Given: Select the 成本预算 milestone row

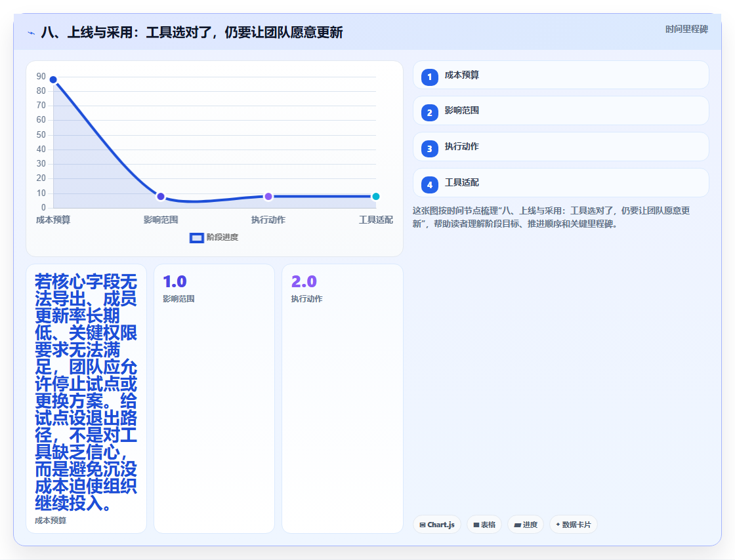Looking at the screenshot, I should click(x=560, y=75).
